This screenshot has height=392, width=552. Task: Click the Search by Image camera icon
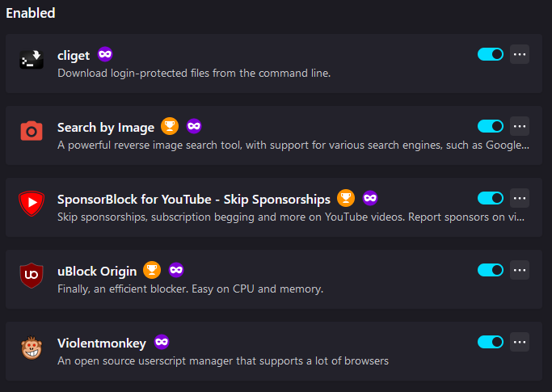coord(32,131)
